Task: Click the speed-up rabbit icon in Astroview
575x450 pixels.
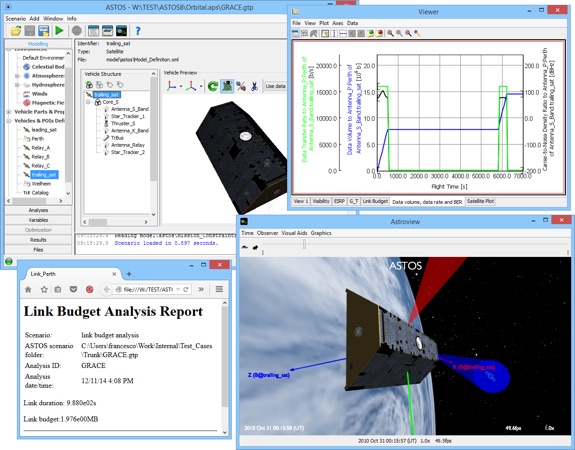Action: pyautogui.click(x=255, y=248)
